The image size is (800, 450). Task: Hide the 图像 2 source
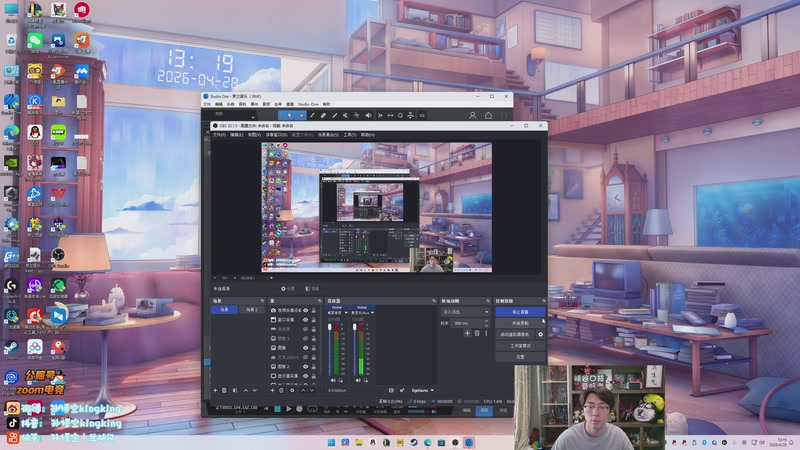[x=306, y=367]
